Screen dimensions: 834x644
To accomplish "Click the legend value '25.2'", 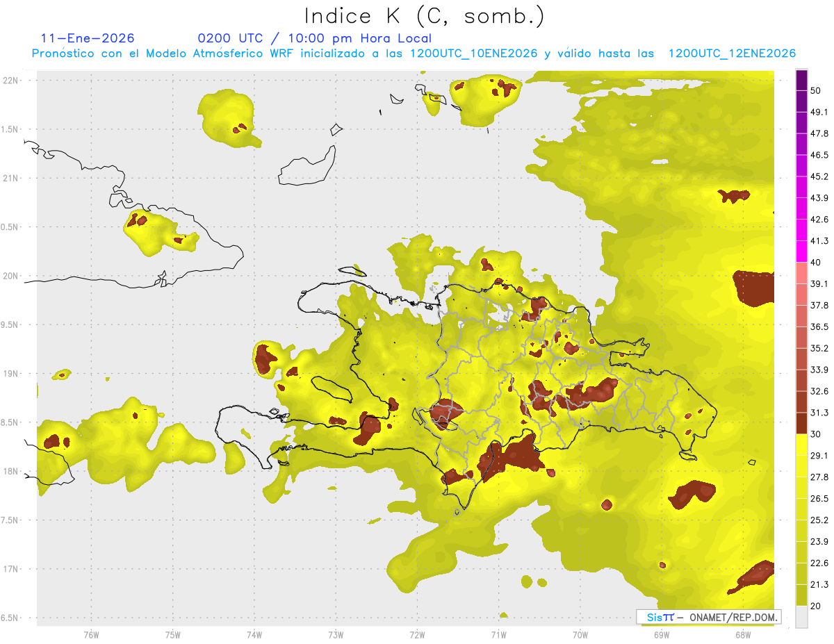I will 819,520.
